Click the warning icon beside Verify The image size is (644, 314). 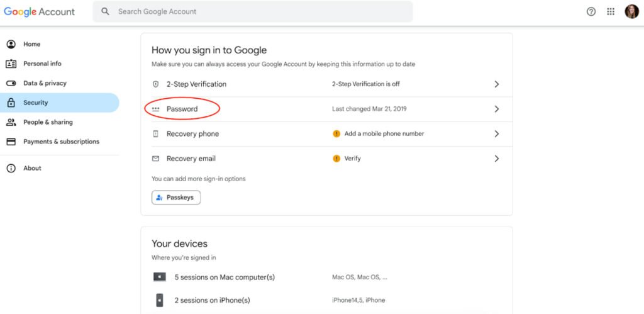pos(336,159)
